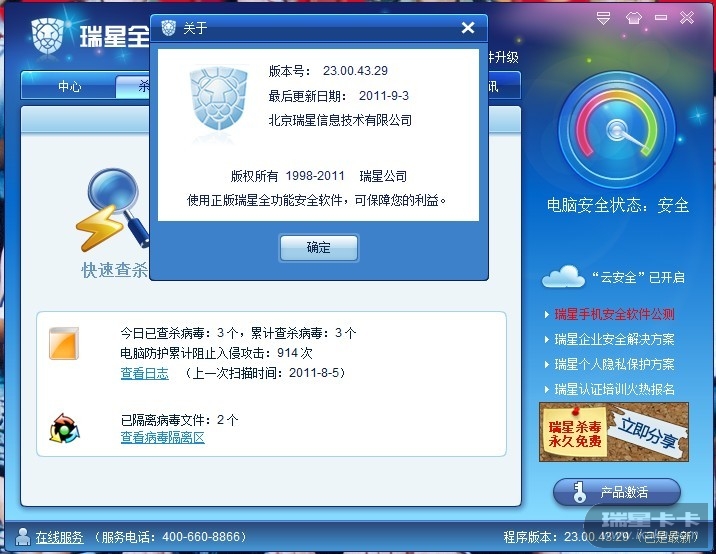The height and width of the screenshot is (554, 716).
Task: Open 查看日志 link
Action: coord(144,373)
